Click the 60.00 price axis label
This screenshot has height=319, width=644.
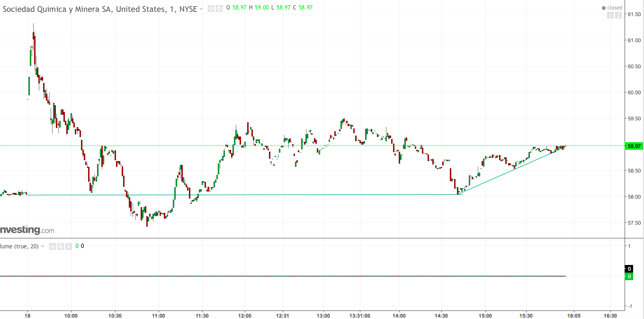[634, 92]
